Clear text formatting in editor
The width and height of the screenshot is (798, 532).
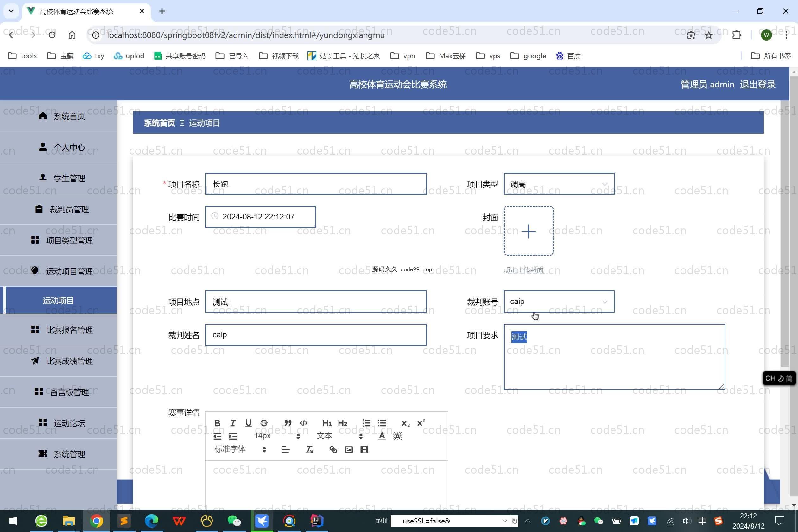[x=309, y=450]
